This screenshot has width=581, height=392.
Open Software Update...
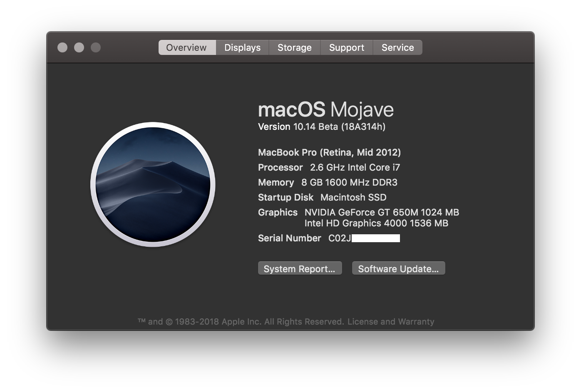(398, 268)
